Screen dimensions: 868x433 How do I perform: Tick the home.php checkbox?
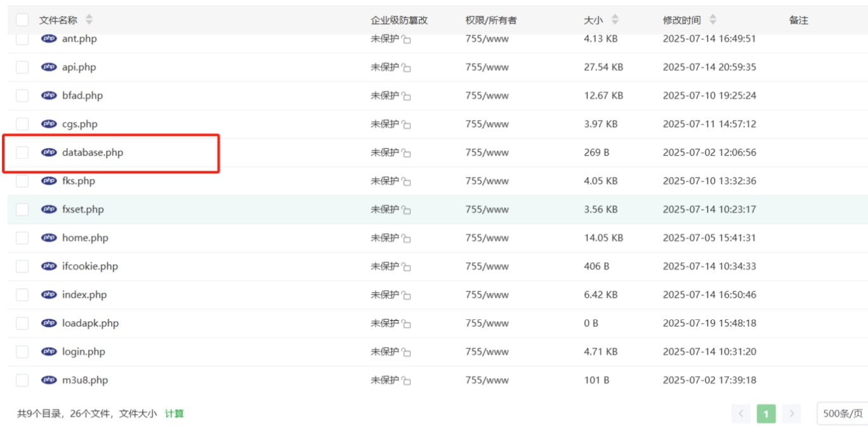tap(22, 237)
